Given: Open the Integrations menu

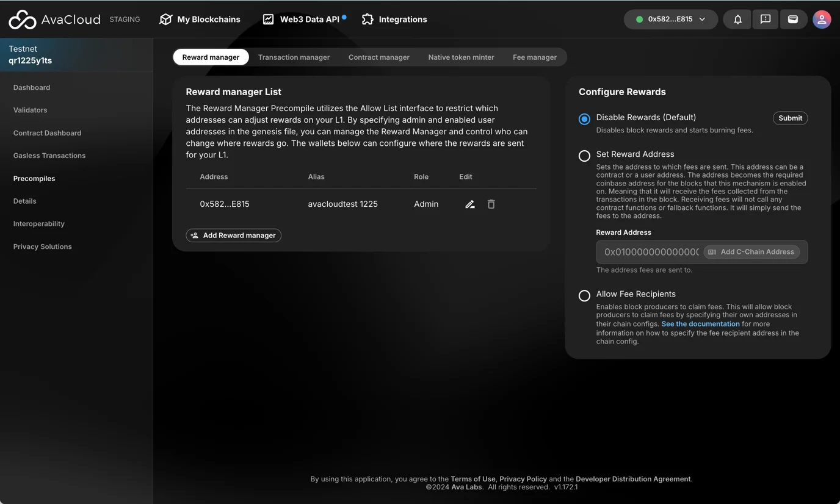Looking at the screenshot, I should [394, 20].
